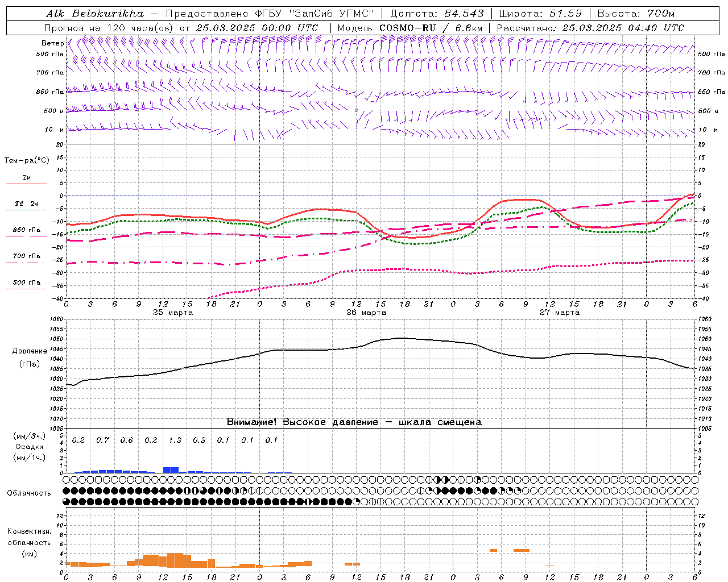728x582 pixels.
Task: Click the 27 марта date label
Action: 560,313
